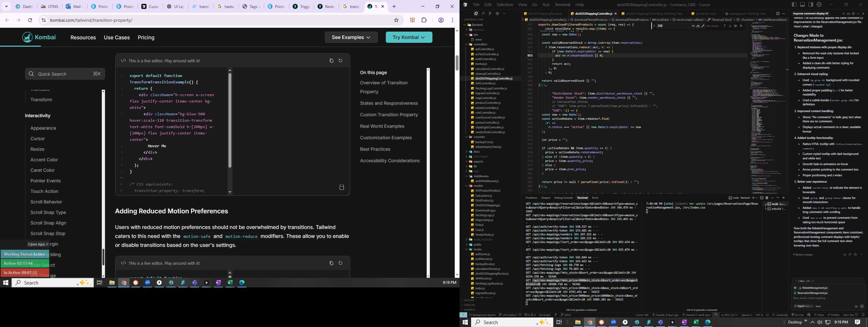The width and height of the screenshot is (868, 327).
Task: Open the Try Kombai dropdown
Action: (409, 37)
